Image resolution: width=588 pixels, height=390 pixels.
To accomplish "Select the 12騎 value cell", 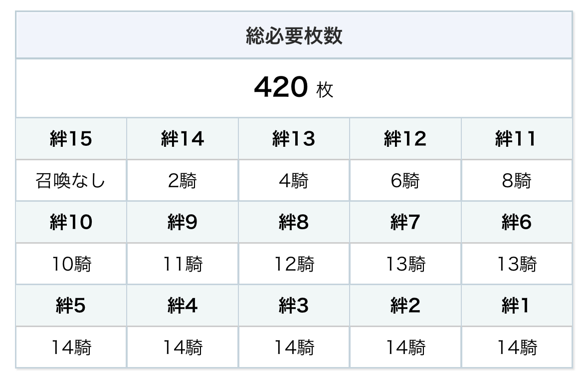I will pyautogui.click(x=294, y=264).
